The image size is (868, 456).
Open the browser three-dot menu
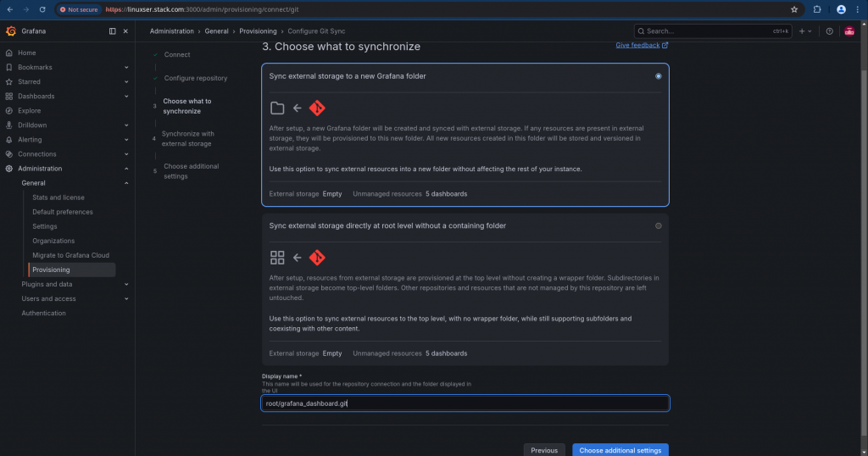[858, 9]
